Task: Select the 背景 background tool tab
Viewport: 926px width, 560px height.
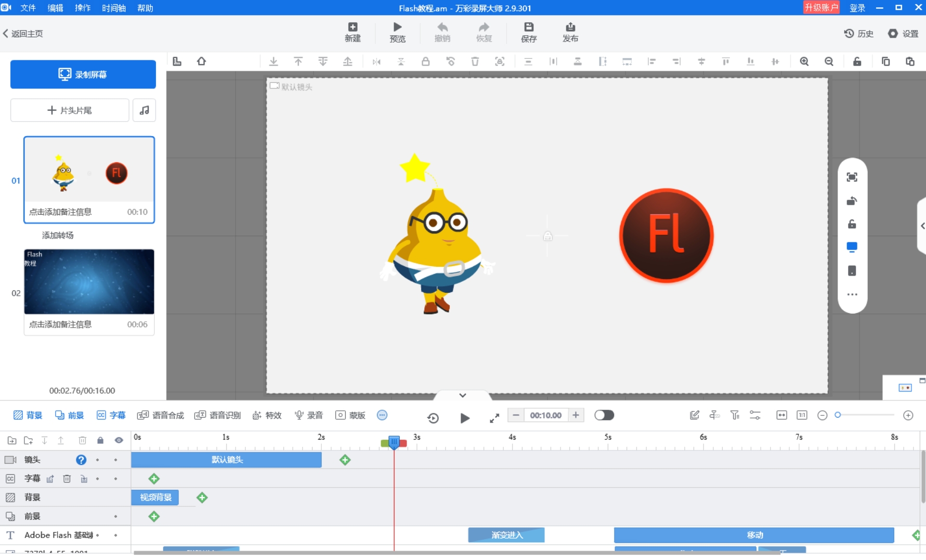Action: 28,415
